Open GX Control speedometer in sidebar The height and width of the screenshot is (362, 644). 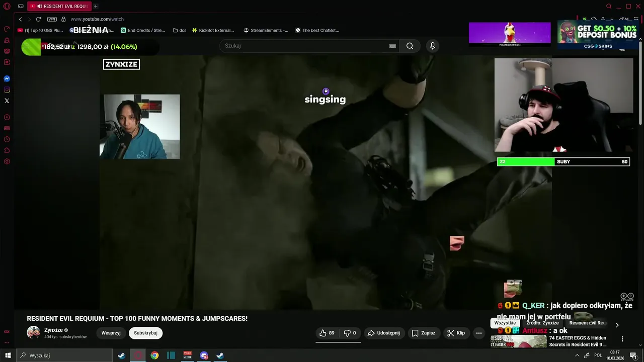[7, 29]
